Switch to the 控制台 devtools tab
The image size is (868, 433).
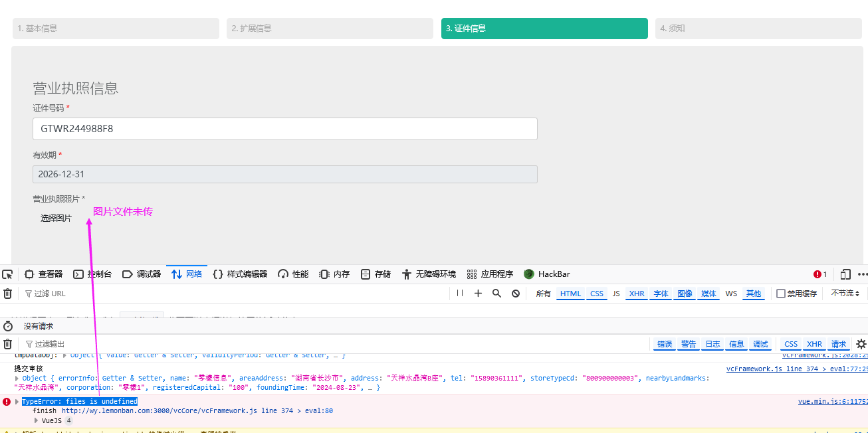point(92,274)
